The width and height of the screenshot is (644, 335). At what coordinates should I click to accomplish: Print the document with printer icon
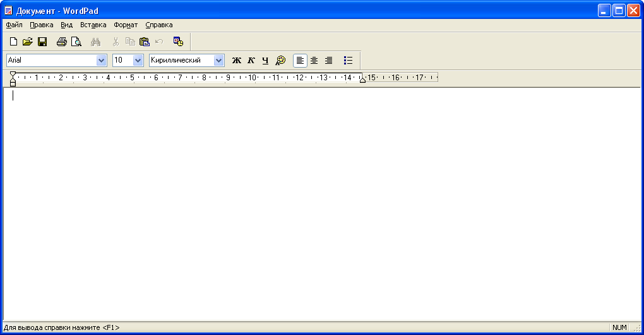62,42
